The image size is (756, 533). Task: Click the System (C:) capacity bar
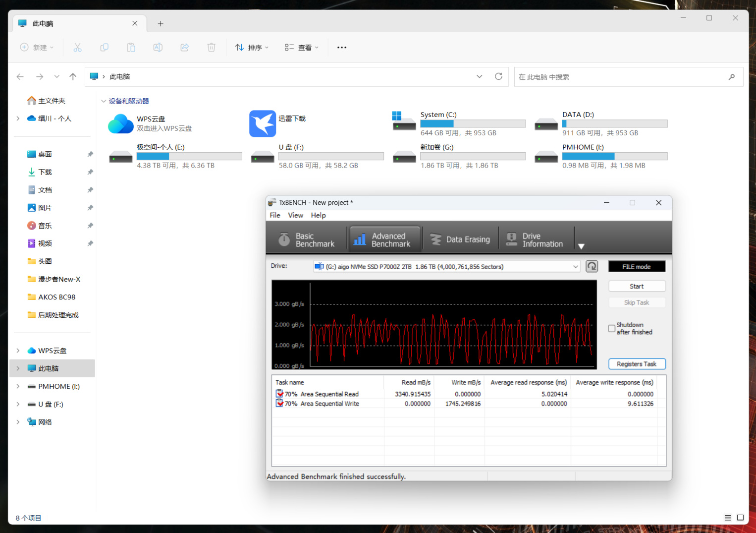click(473, 123)
